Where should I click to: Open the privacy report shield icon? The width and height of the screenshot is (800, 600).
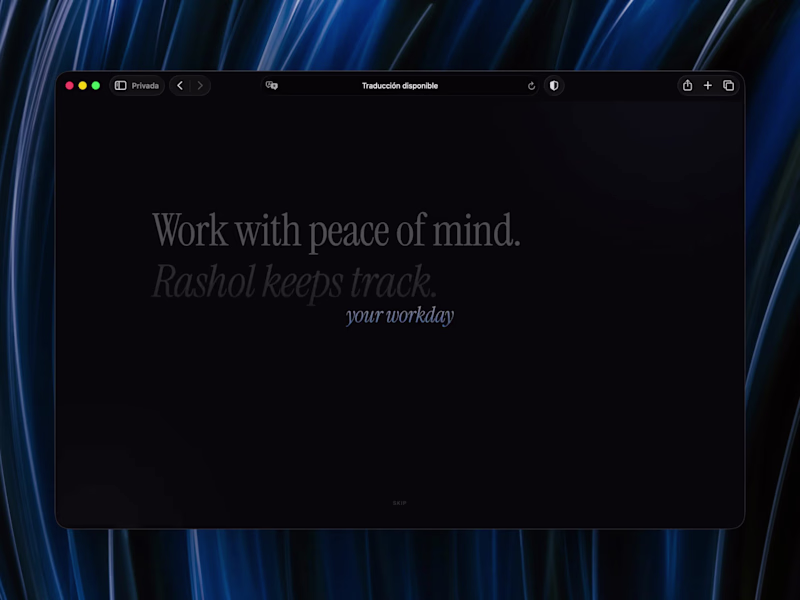pos(554,85)
